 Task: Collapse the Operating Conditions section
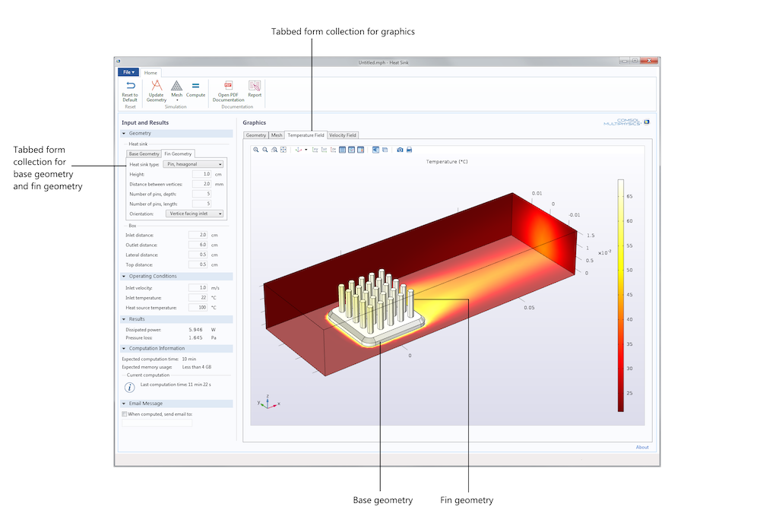pyautogui.click(x=124, y=276)
